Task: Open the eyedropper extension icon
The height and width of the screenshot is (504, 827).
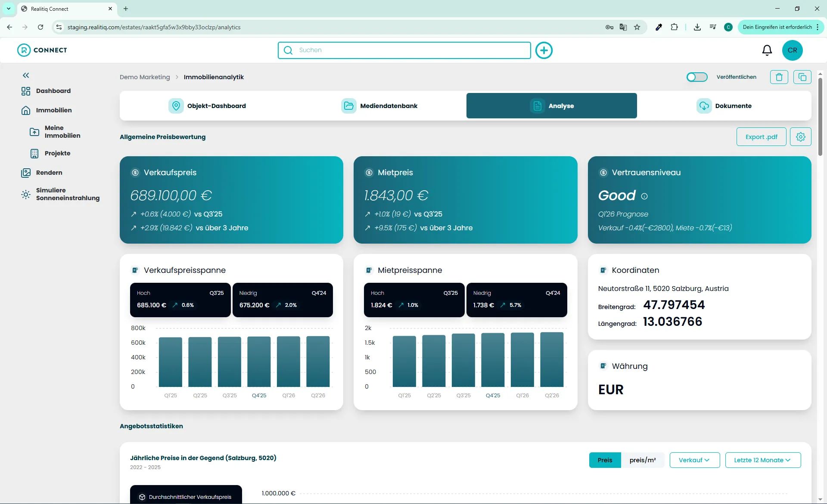Action: (659, 27)
